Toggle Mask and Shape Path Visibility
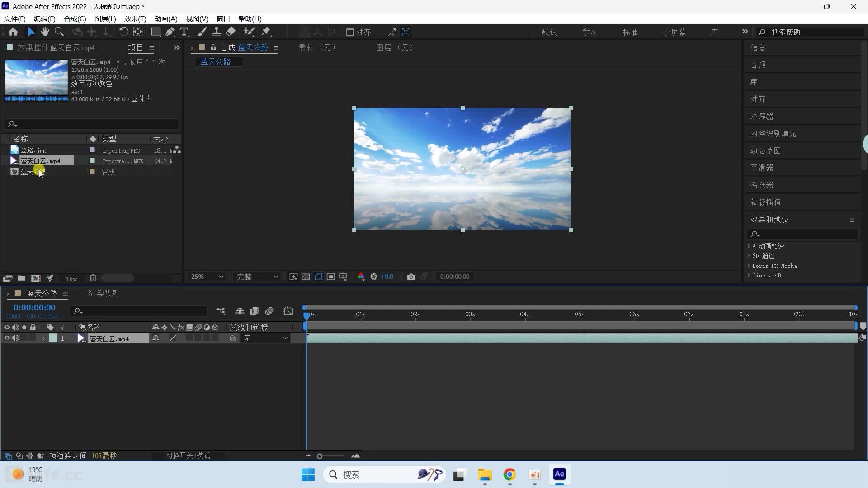The width and height of the screenshot is (868, 488). click(x=319, y=277)
